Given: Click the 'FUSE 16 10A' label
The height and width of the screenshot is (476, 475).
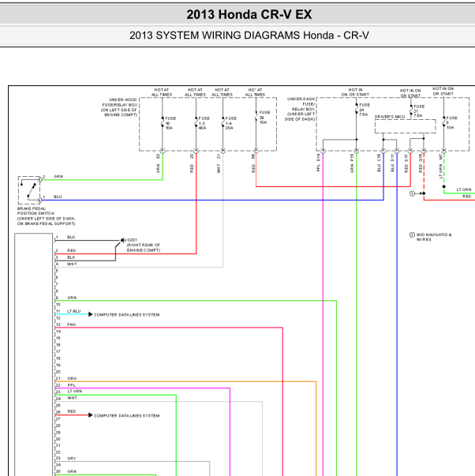Looking at the screenshot, I should click(x=170, y=123).
